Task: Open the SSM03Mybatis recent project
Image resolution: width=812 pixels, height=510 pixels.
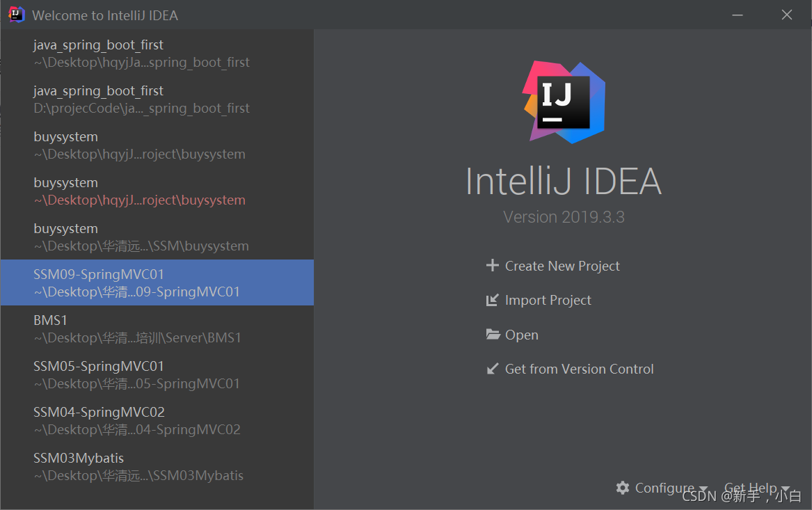Action: tap(157, 466)
